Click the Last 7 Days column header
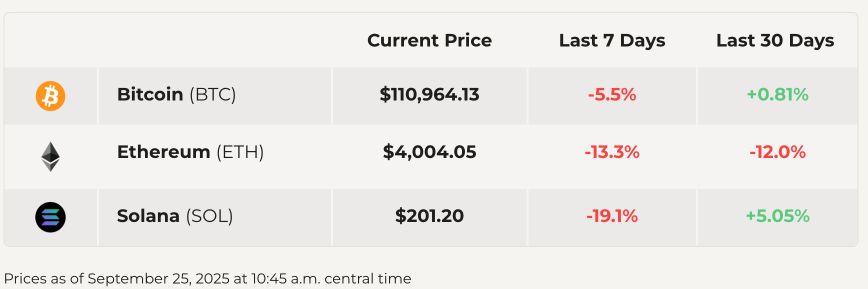The image size is (868, 289). [611, 40]
